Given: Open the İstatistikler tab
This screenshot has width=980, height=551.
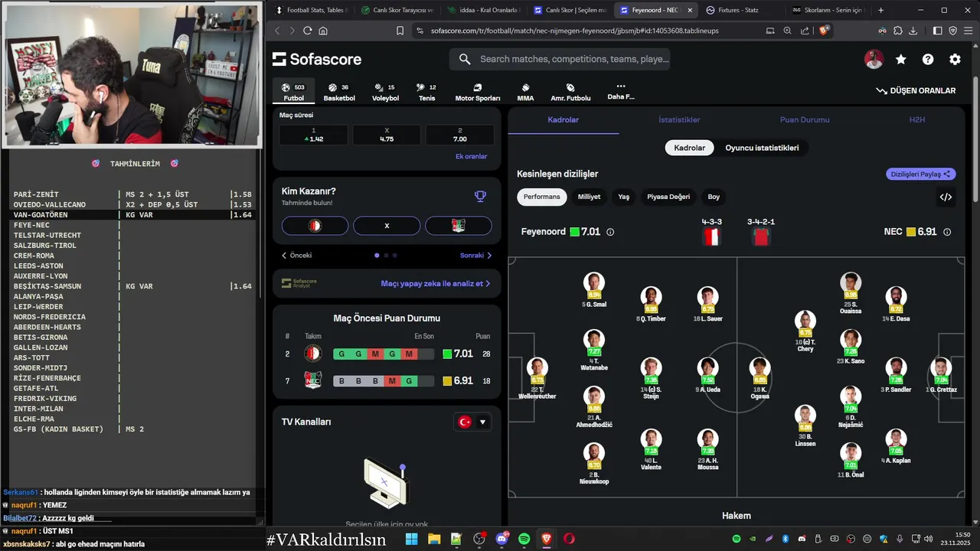Looking at the screenshot, I should click(x=679, y=120).
